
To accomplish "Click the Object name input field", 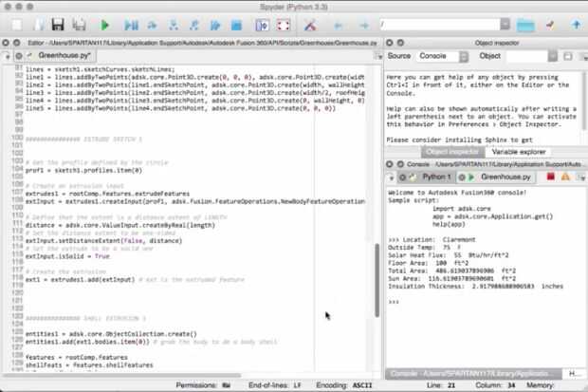I will [x=527, y=56].
